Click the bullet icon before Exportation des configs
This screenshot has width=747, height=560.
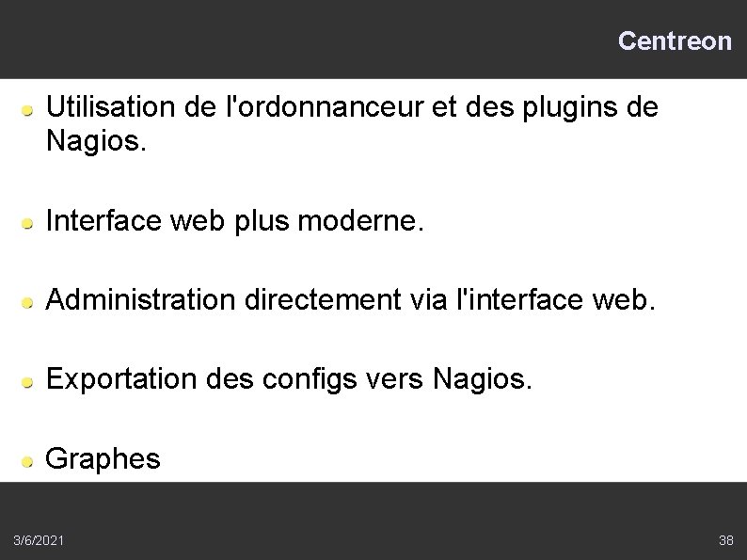pyautogui.click(x=29, y=381)
